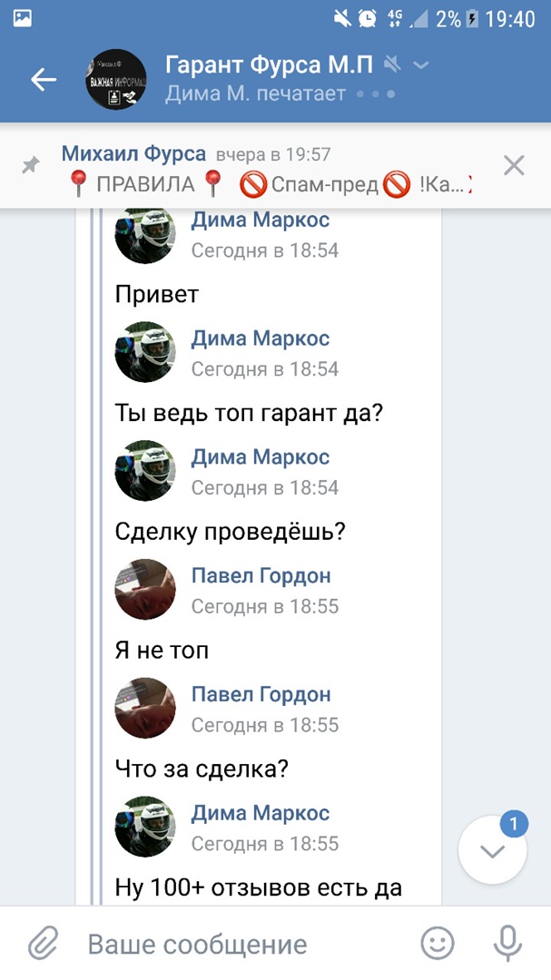Open Михаил Фурса pinned author name
Image resolution: width=551 pixels, height=980 pixels.
[133, 154]
